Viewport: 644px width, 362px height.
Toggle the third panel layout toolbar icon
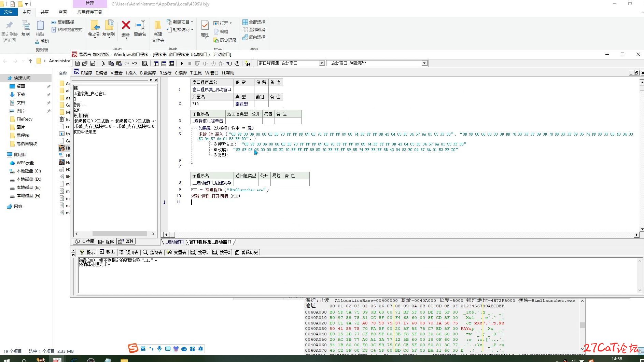click(171, 63)
